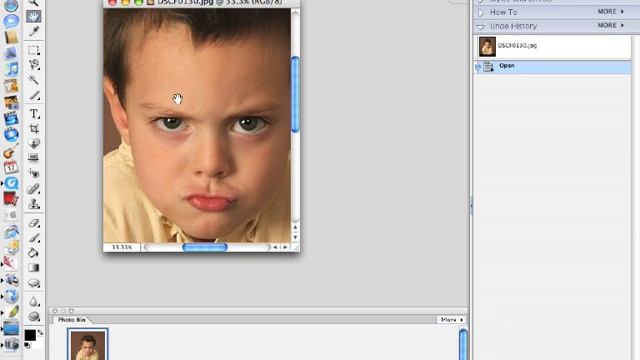Select the Straighten tool

coord(34,158)
